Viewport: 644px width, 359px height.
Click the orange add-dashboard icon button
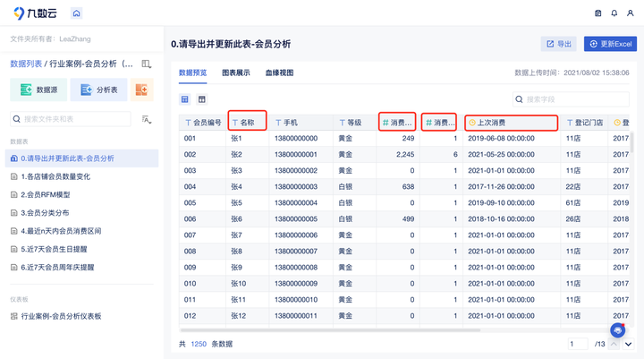141,90
